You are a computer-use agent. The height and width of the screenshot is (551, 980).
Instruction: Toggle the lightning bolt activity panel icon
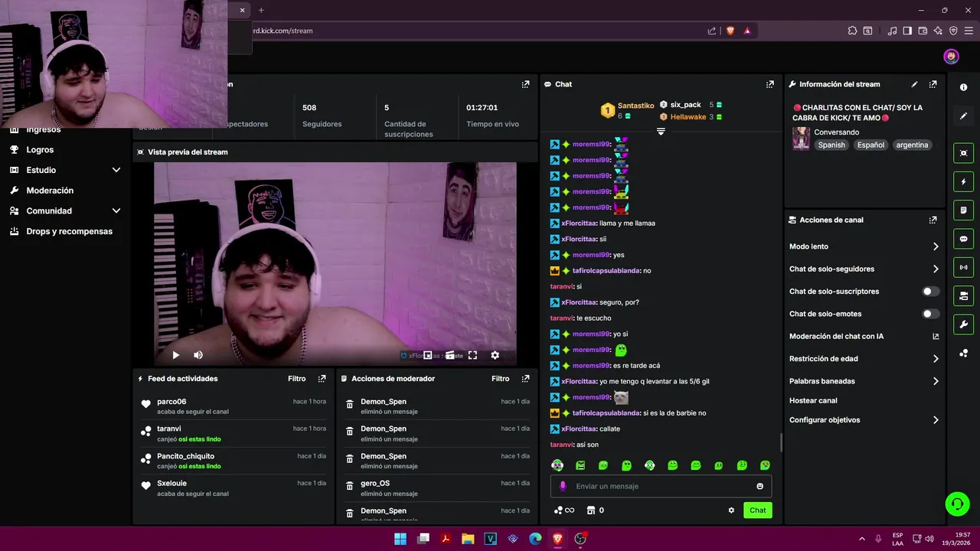click(x=963, y=182)
